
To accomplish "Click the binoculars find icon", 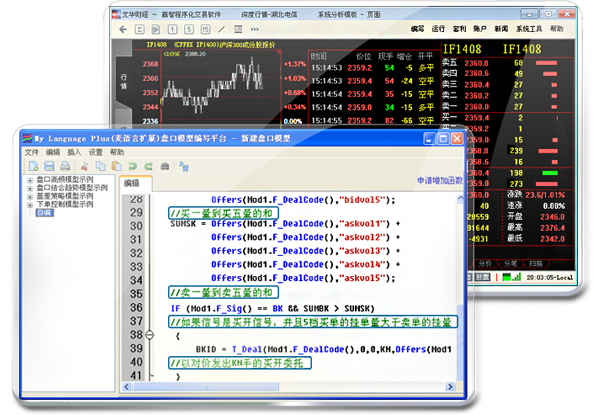I will (165, 166).
